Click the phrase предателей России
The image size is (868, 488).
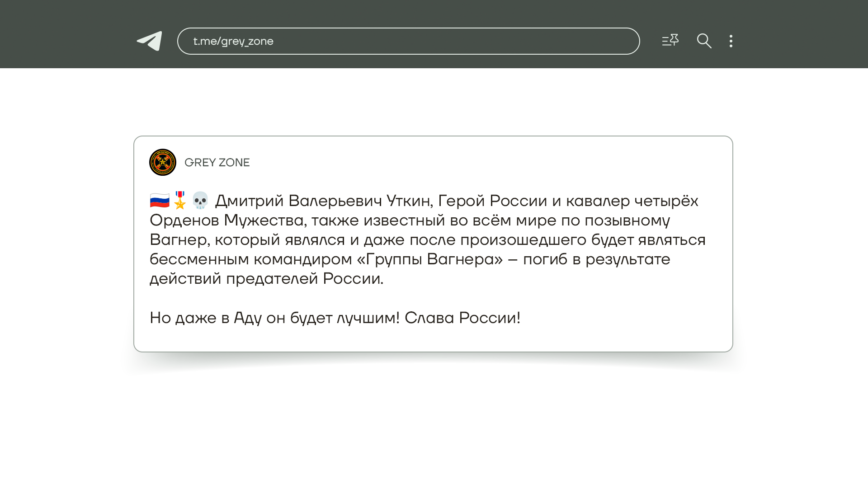tap(304, 279)
